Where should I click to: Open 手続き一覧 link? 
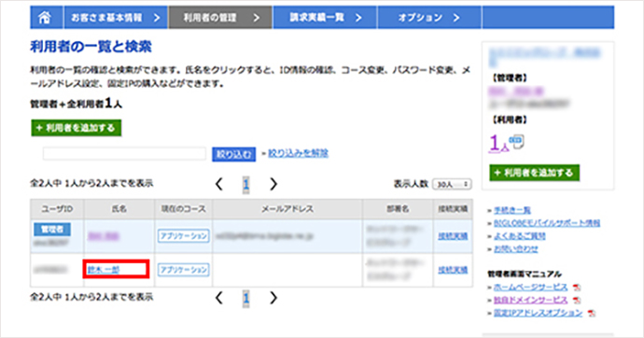pos(512,210)
